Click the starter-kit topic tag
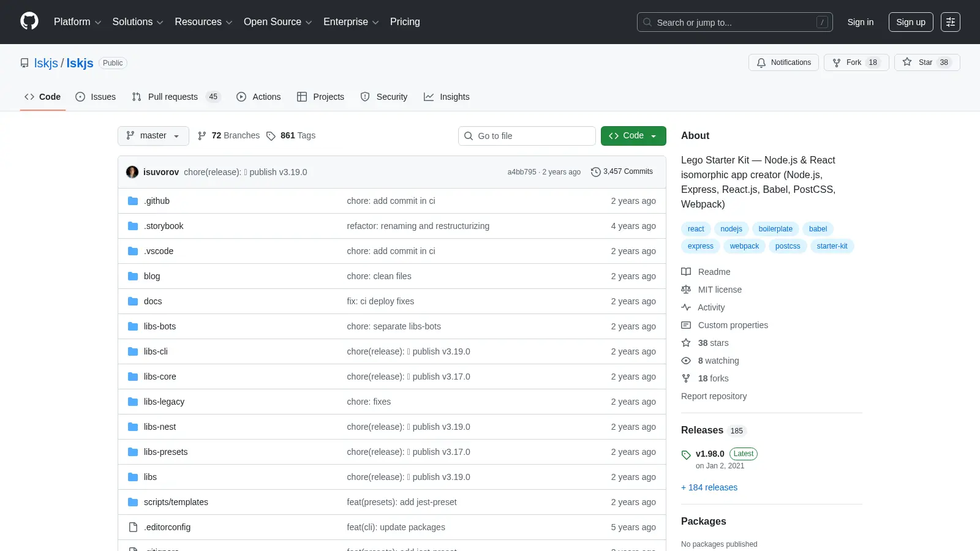Viewport: 980px width, 551px height. point(832,246)
